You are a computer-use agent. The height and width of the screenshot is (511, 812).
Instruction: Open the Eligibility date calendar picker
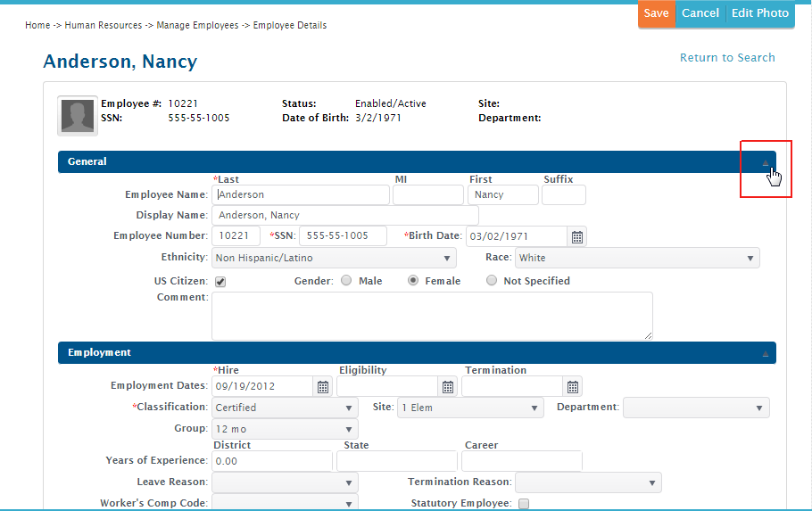(448, 386)
